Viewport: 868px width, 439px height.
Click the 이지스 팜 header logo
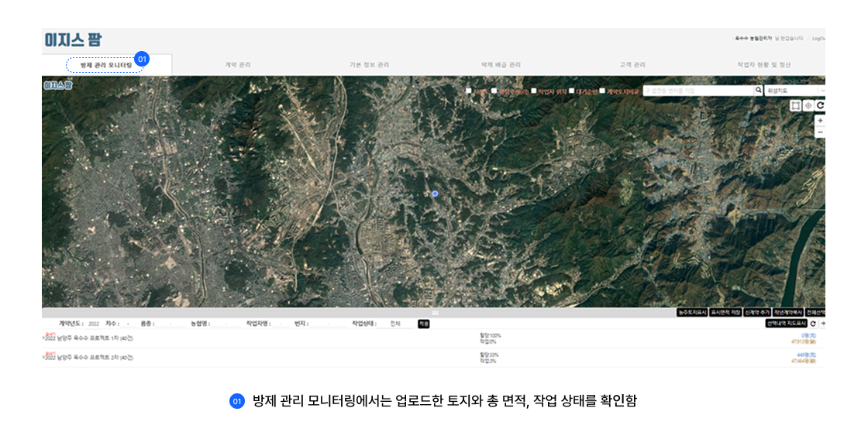(73, 39)
